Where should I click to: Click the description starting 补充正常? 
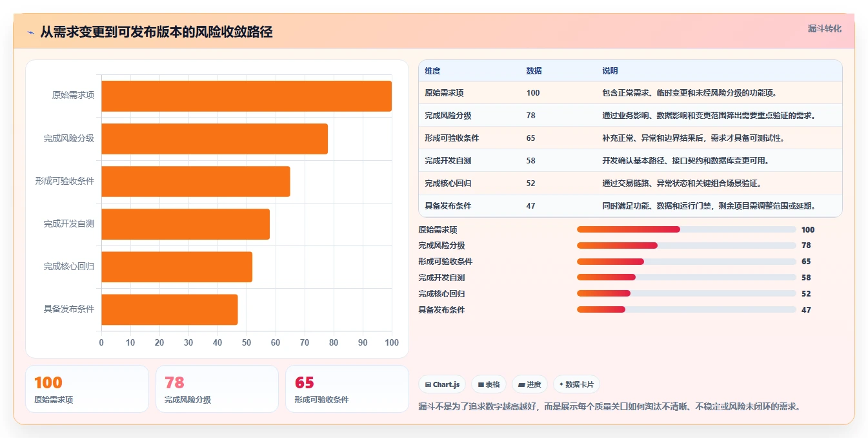(693, 138)
